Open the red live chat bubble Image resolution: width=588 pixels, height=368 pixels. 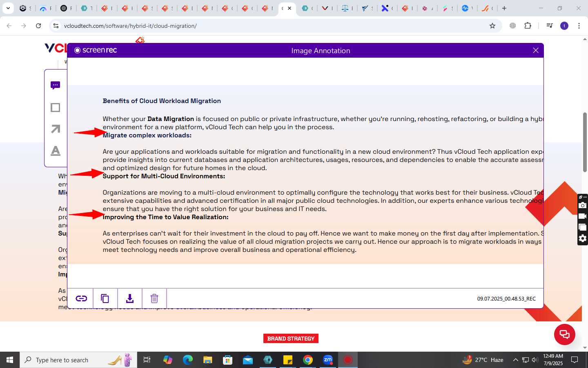565,334
